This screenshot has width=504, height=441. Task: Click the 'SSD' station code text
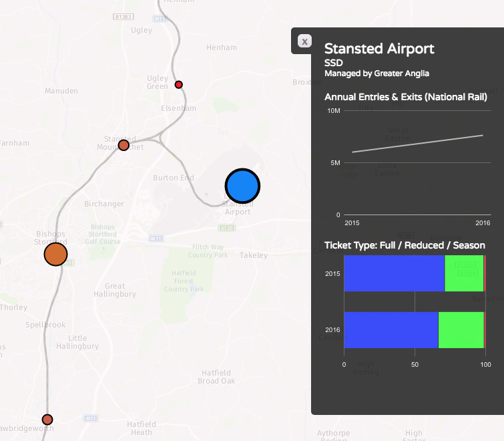[x=333, y=63]
